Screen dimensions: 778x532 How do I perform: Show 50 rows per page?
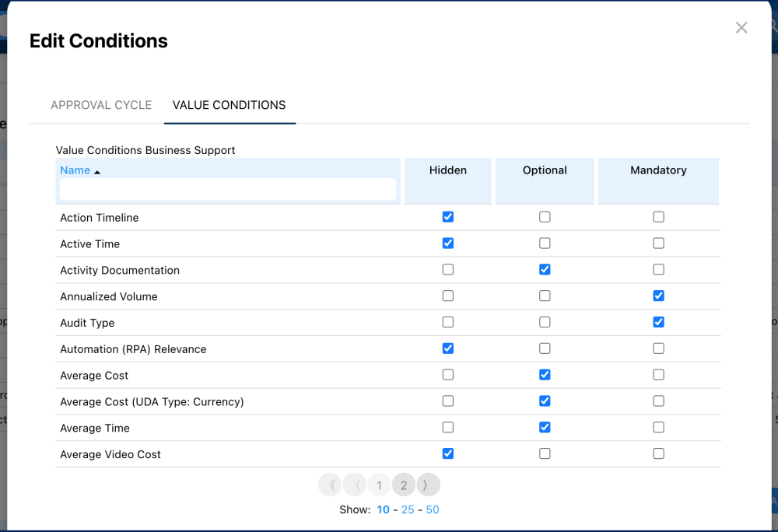coord(433,510)
